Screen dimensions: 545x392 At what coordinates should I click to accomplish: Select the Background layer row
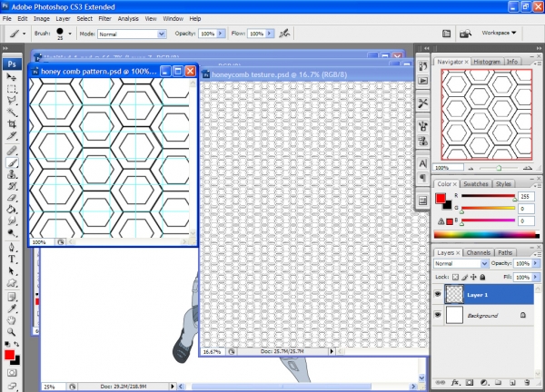[x=483, y=315]
